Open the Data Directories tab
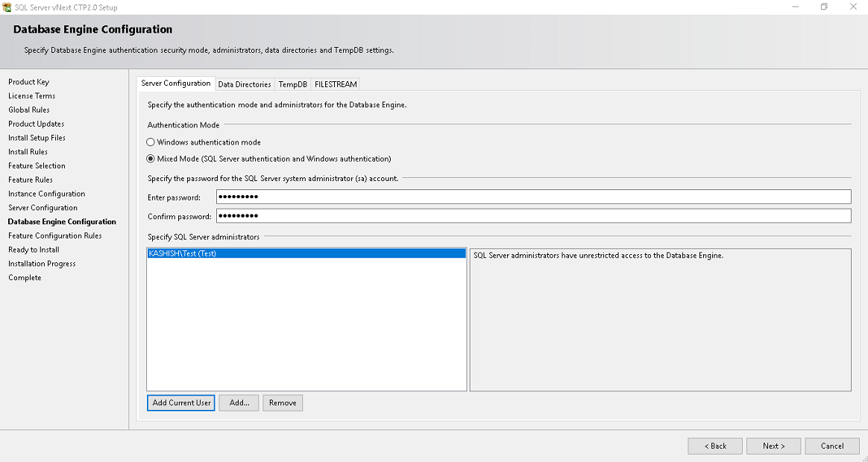This screenshot has height=462, width=868. click(244, 84)
